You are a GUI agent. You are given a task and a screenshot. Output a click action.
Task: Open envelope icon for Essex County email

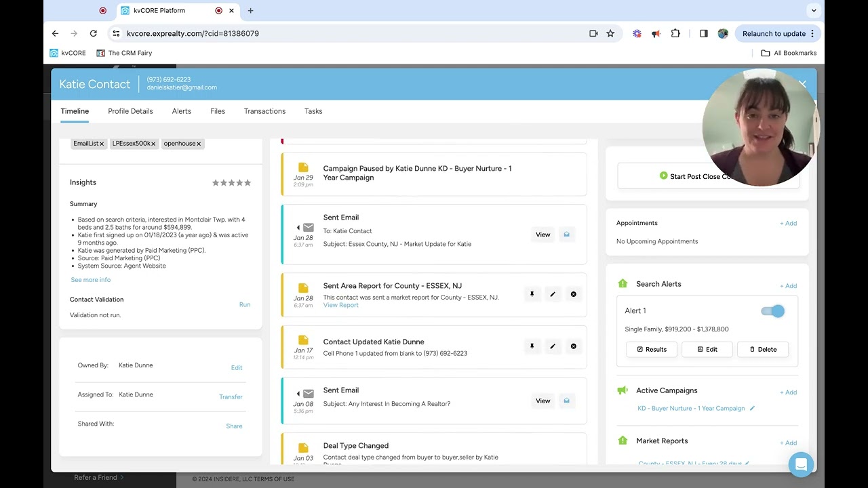[566, 235]
